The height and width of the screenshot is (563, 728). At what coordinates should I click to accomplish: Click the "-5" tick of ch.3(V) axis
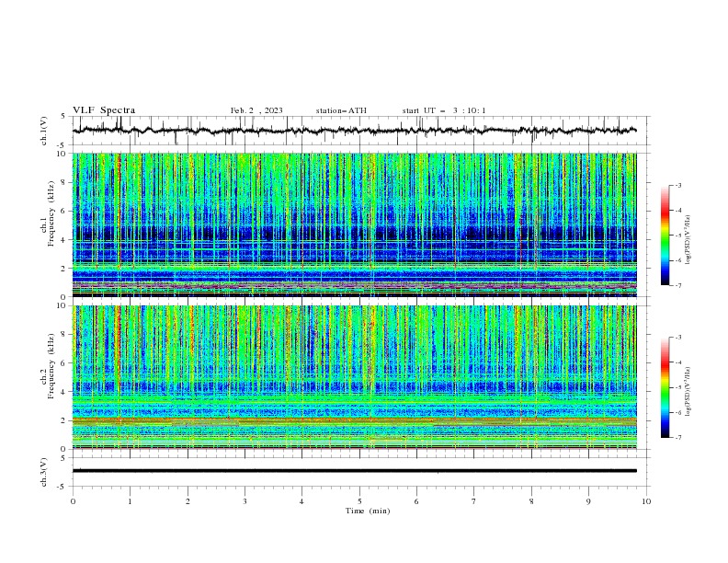point(63,487)
